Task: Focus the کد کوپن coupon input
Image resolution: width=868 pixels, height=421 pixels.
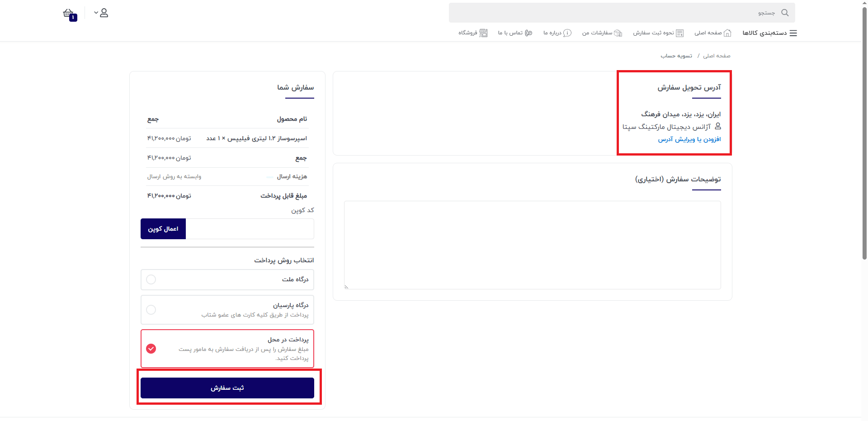Action: coord(250,229)
